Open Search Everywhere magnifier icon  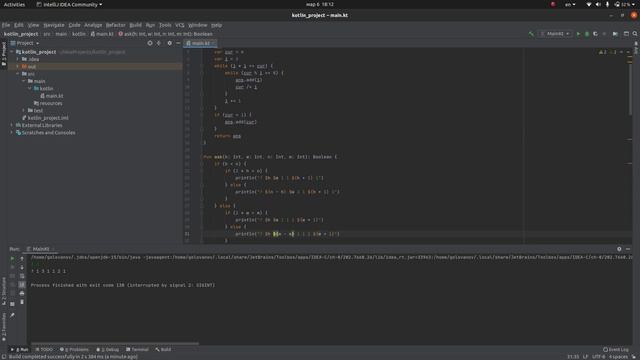point(635,34)
